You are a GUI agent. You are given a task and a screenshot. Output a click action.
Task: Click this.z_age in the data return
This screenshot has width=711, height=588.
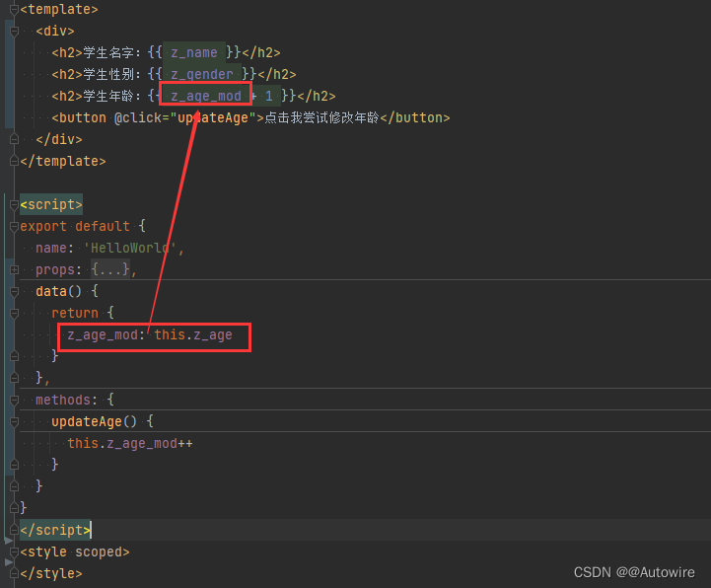tap(193, 334)
